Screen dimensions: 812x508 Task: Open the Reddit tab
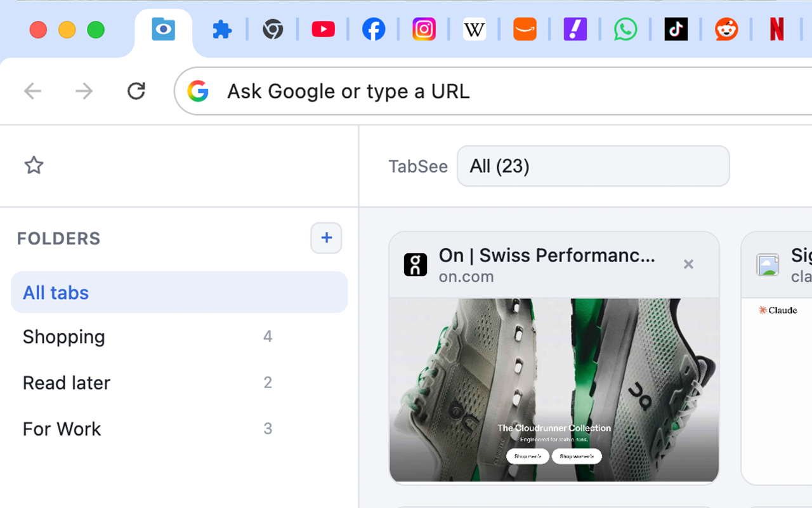(726, 29)
